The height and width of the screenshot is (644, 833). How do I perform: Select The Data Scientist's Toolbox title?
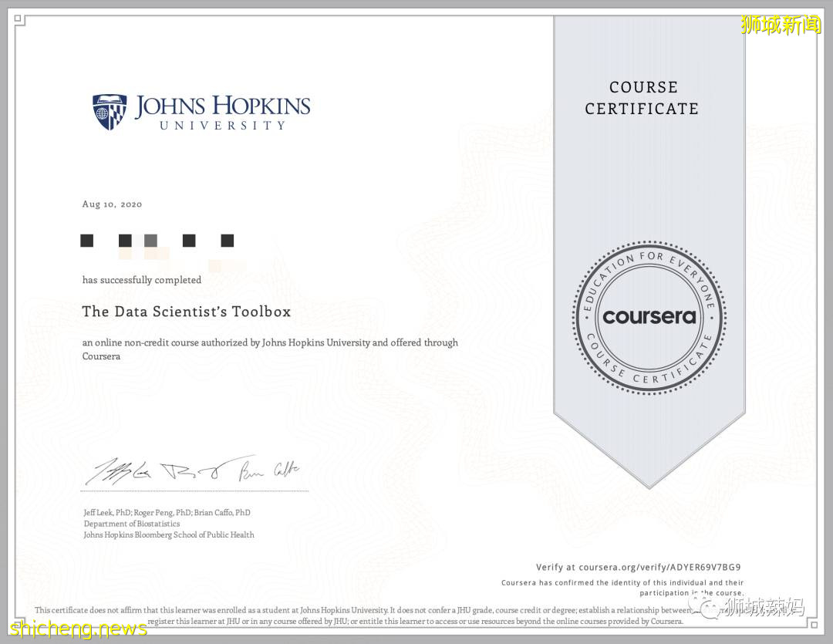click(x=187, y=312)
